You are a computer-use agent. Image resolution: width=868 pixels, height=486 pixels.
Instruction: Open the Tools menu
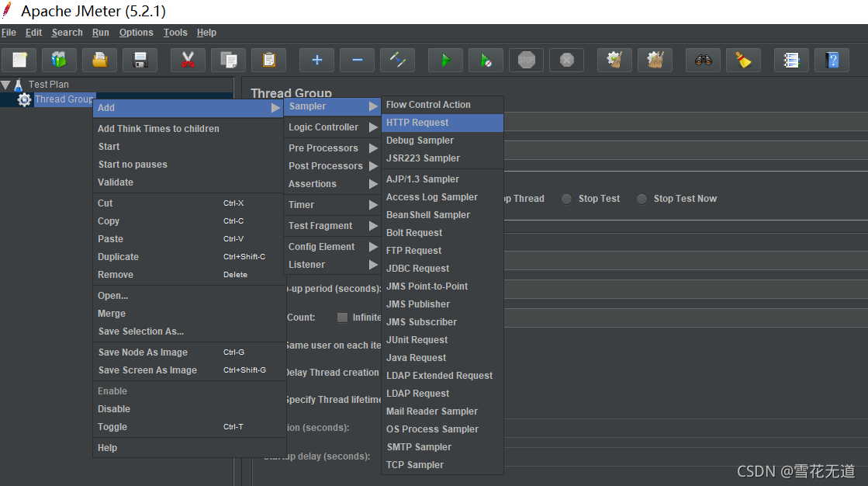175,33
